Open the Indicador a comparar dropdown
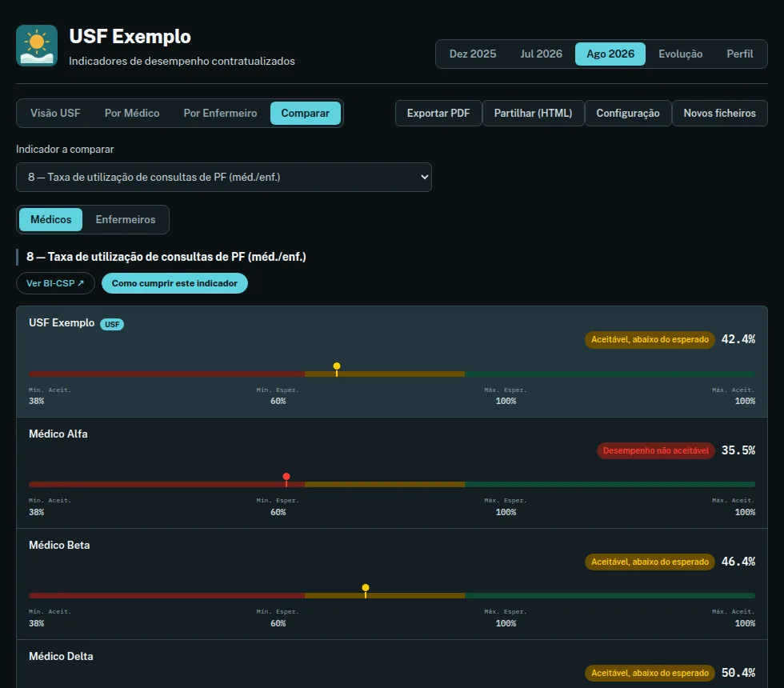The height and width of the screenshot is (688, 784). 223,177
